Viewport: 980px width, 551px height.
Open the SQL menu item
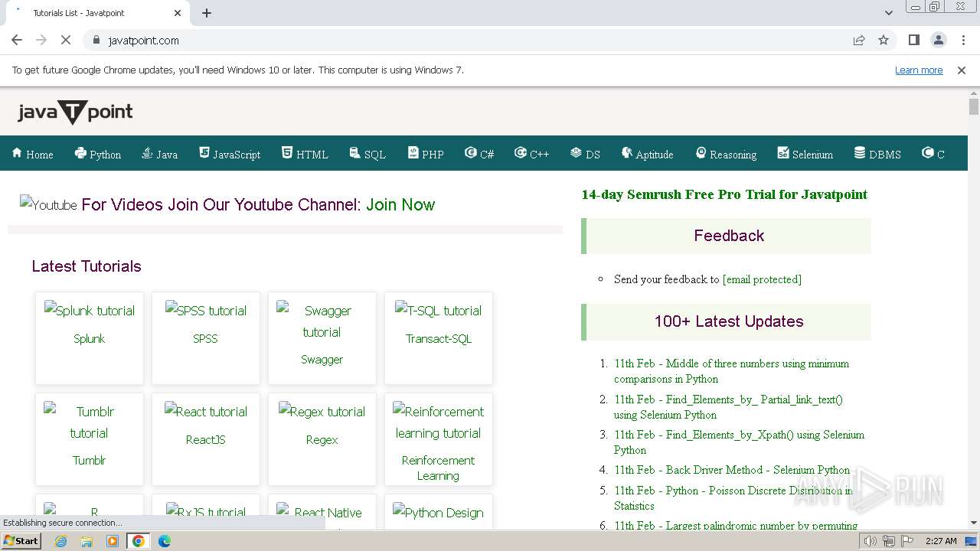click(x=367, y=154)
